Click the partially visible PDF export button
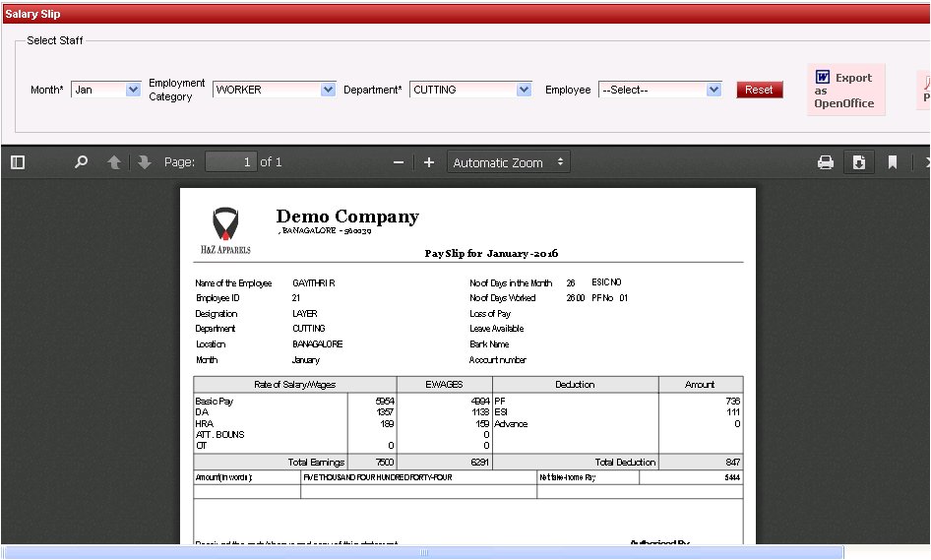This screenshot has width=931, height=560. (924, 90)
